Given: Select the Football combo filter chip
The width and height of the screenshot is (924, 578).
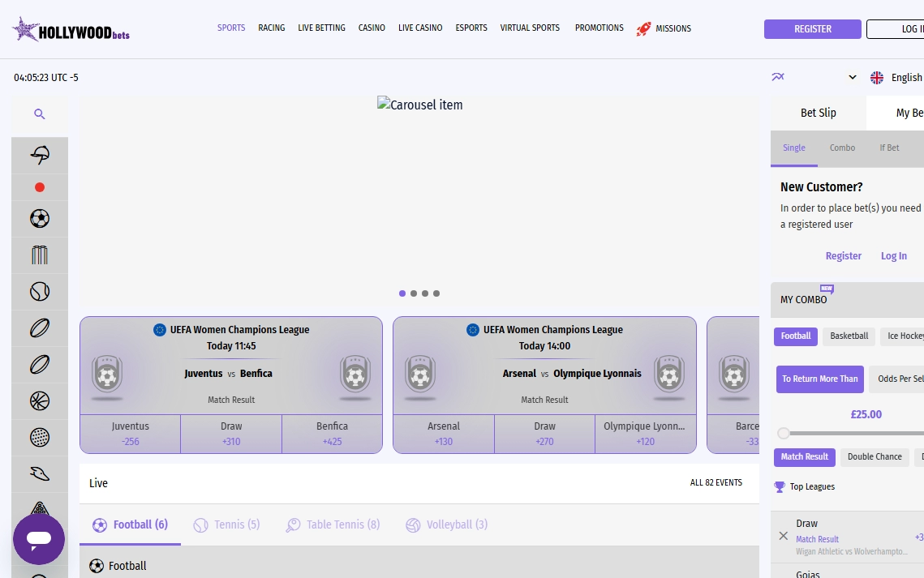Looking at the screenshot, I should [x=796, y=336].
